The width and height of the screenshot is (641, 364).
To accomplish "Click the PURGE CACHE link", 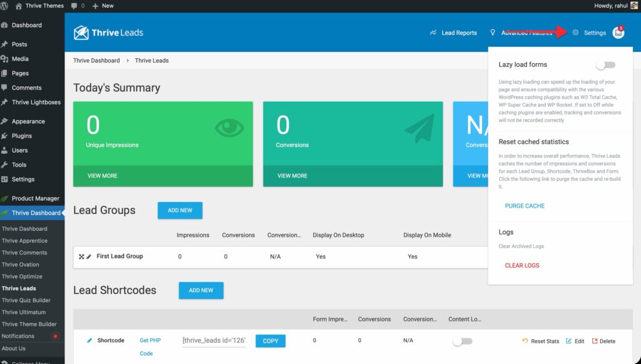I will click(525, 206).
